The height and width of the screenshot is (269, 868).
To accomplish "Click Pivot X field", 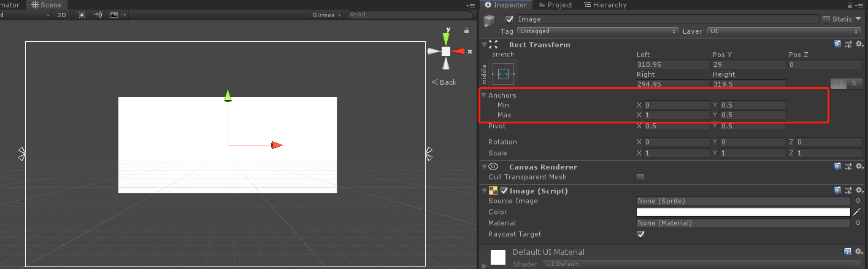I will click(x=677, y=126).
